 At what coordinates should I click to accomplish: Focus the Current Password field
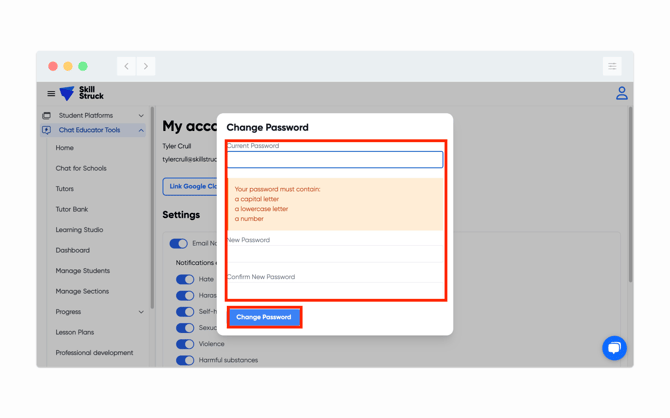click(x=335, y=159)
